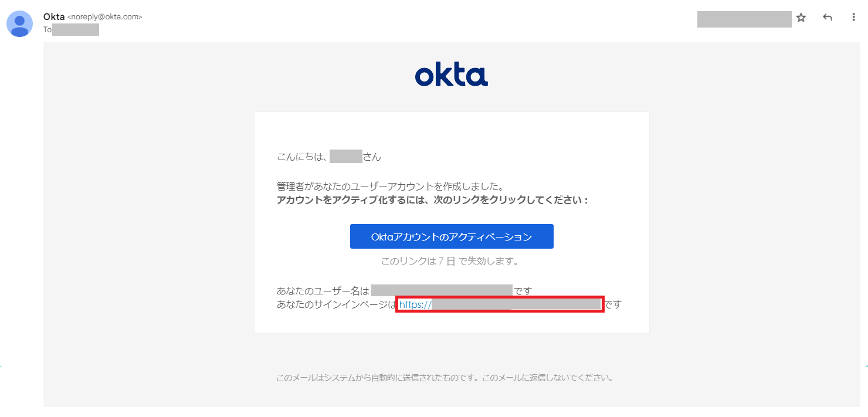Click the redacted username after あなたのユーザー名は
Image resolution: width=868 pixels, height=417 pixels.
(x=442, y=290)
